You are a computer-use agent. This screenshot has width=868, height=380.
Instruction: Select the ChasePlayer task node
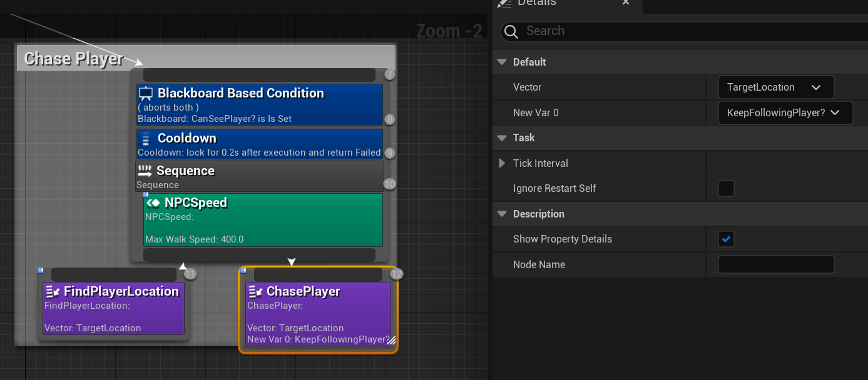click(x=318, y=314)
